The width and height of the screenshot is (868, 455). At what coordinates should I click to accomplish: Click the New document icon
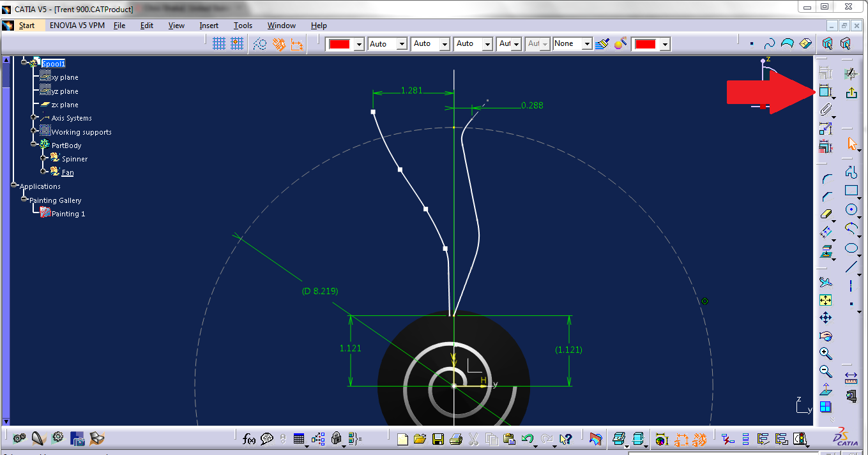[402, 439]
